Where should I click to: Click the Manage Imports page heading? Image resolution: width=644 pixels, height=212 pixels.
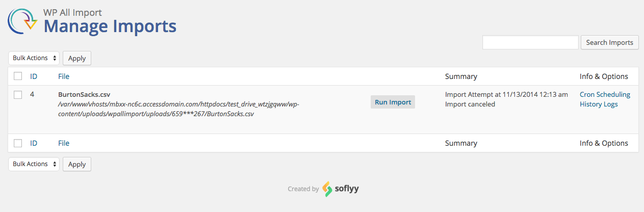pos(110,26)
